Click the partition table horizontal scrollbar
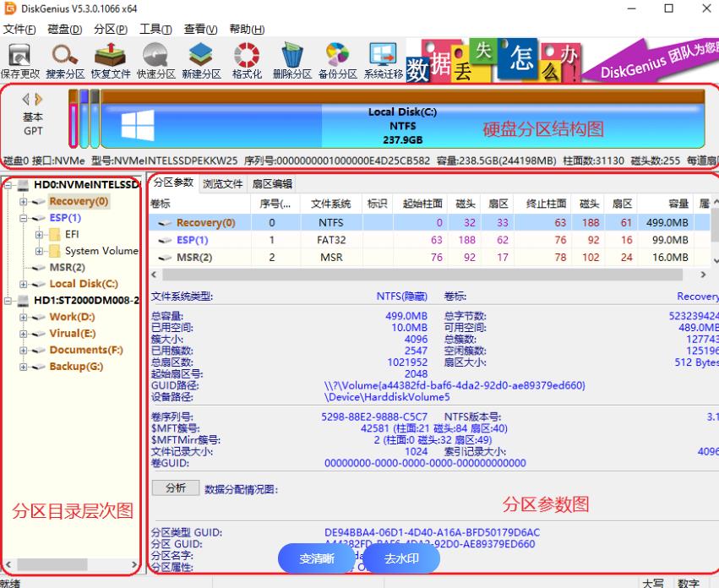 tap(422, 275)
